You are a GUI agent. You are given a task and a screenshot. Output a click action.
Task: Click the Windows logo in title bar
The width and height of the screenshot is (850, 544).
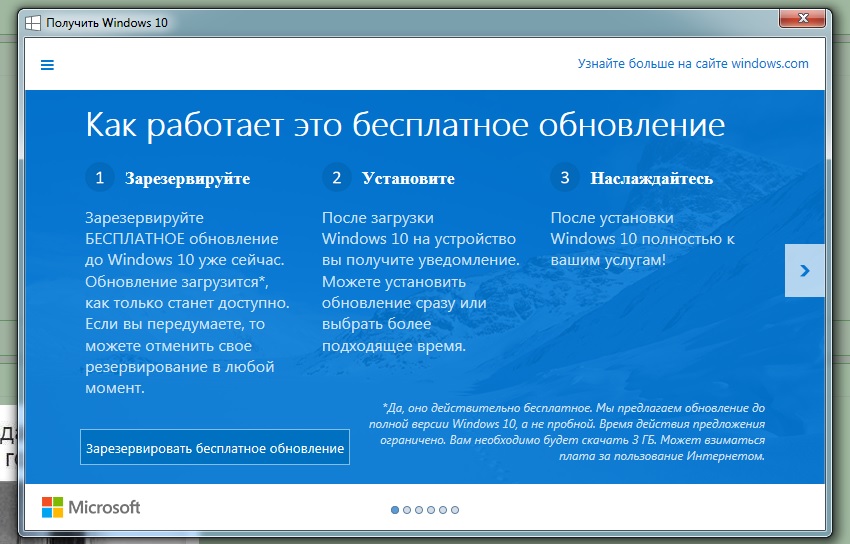point(33,23)
